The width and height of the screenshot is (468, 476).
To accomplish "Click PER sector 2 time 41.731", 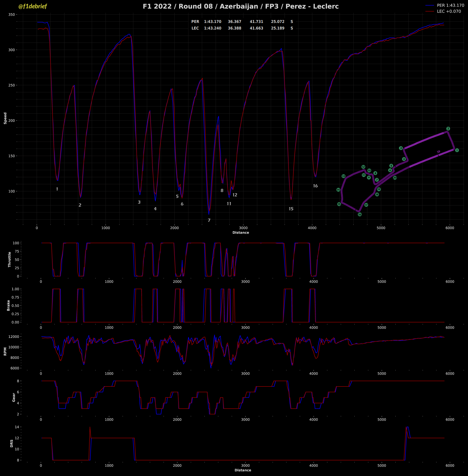I will pyautogui.click(x=256, y=22).
